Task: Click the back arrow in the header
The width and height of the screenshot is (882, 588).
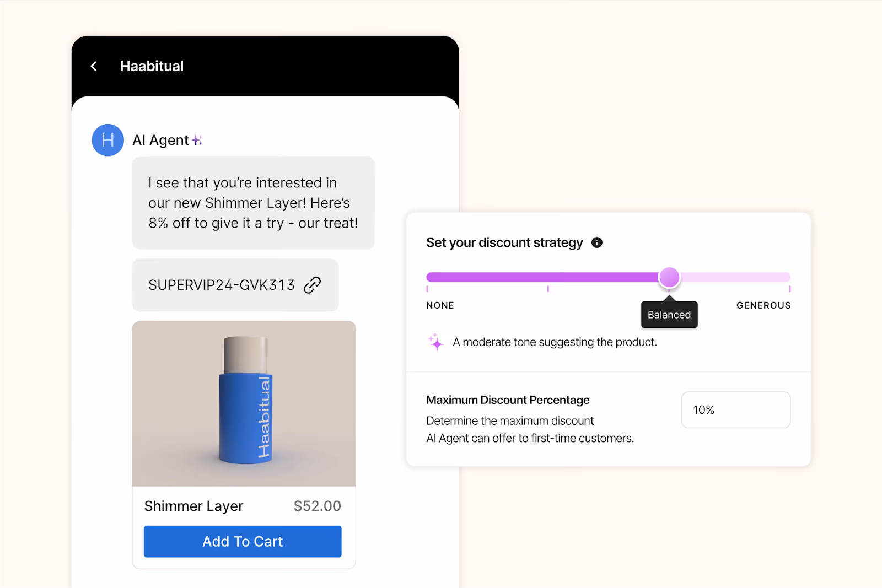Action: coord(94,66)
